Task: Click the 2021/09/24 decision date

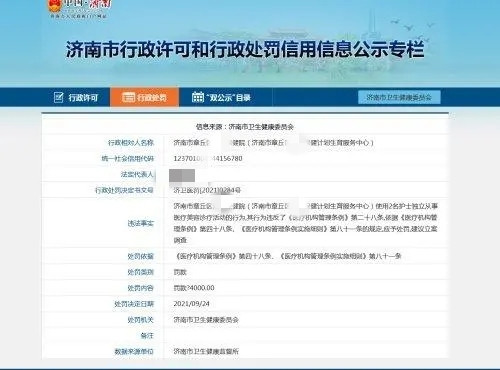Action: (x=191, y=304)
